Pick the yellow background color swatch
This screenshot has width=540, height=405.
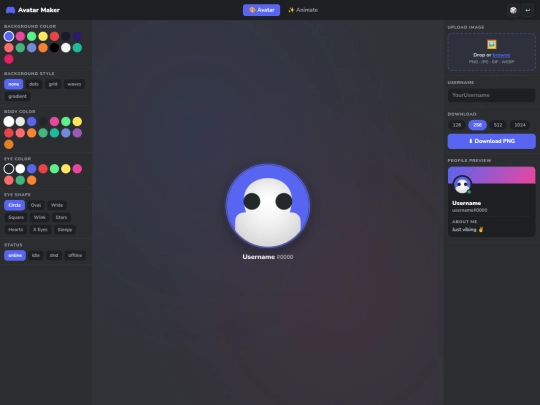[43, 36]
